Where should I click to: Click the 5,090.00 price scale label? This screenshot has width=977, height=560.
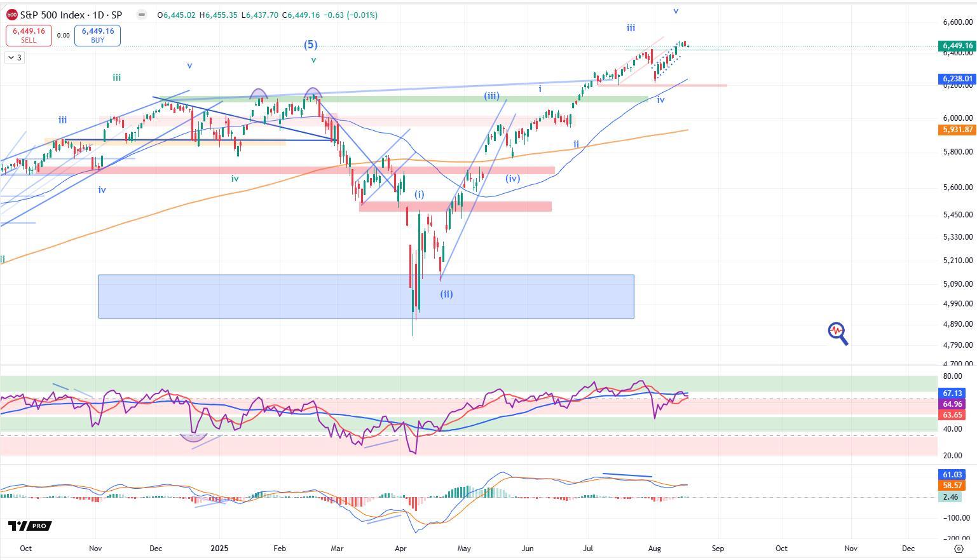(x=958, y=284)
